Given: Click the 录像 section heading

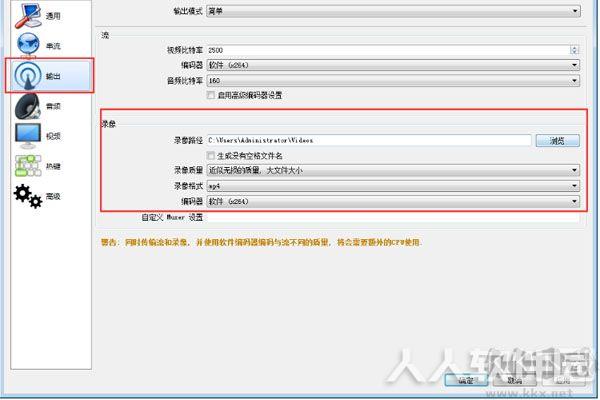Looking at the screenshot, I should coord(109,124).
